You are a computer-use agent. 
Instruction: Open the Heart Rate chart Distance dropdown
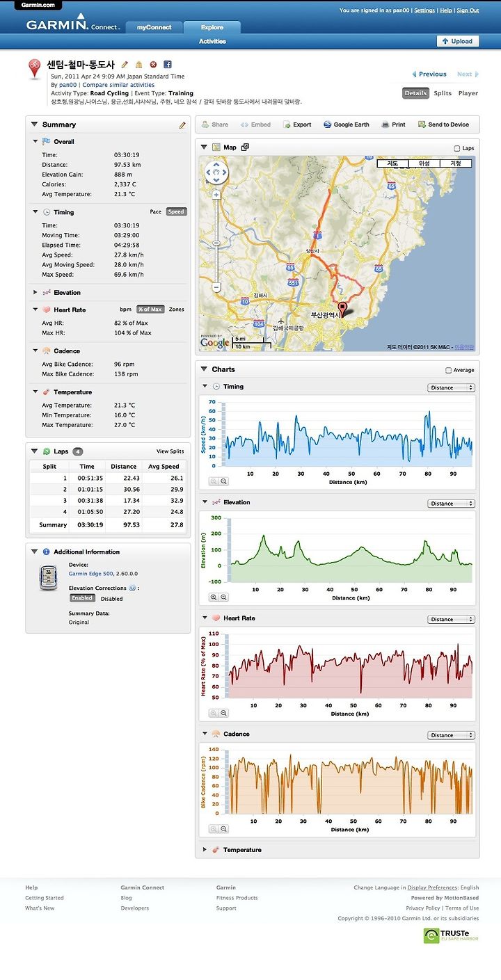click(x=451, y=619)
